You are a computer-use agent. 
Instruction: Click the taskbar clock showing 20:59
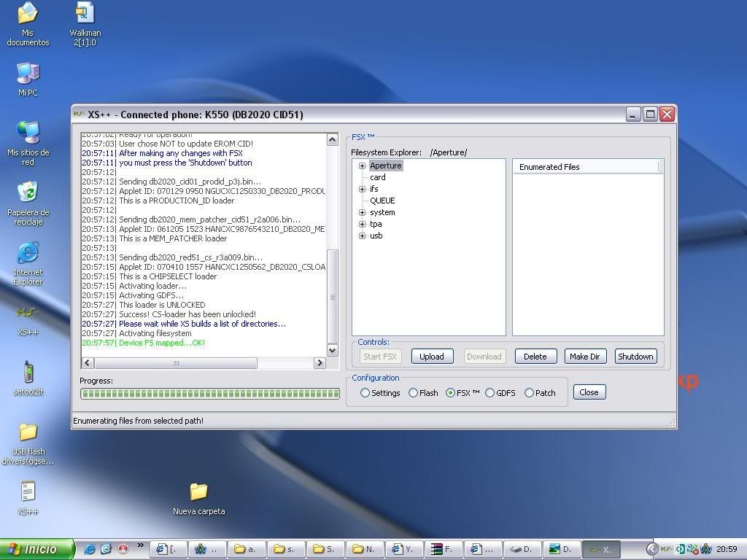(727, 549)
